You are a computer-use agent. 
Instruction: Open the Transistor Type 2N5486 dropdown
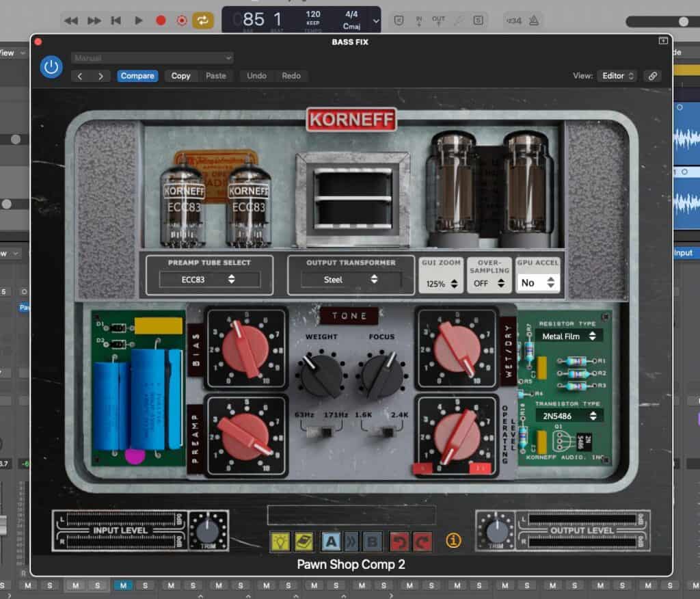click(568, 416)
